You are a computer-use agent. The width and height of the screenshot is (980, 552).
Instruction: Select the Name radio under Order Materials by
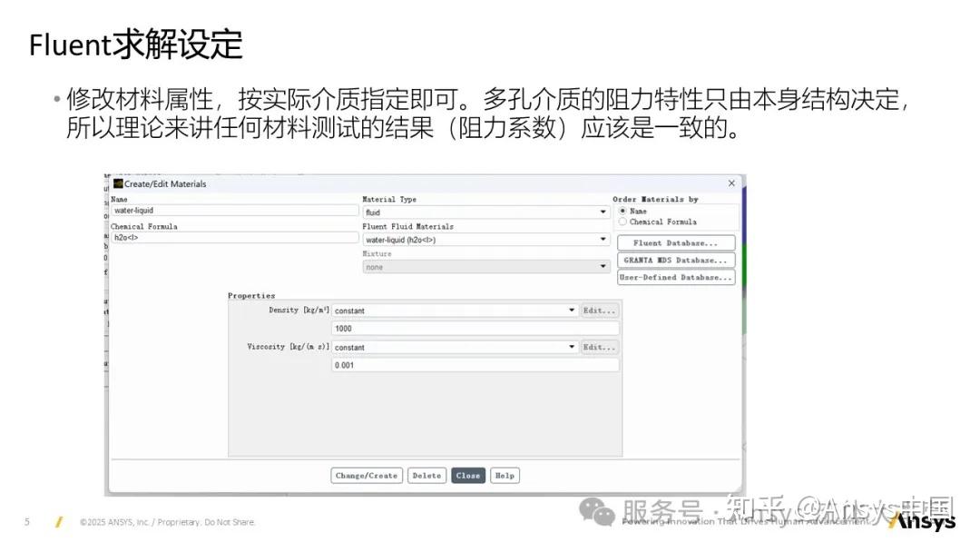click(622, 211)
